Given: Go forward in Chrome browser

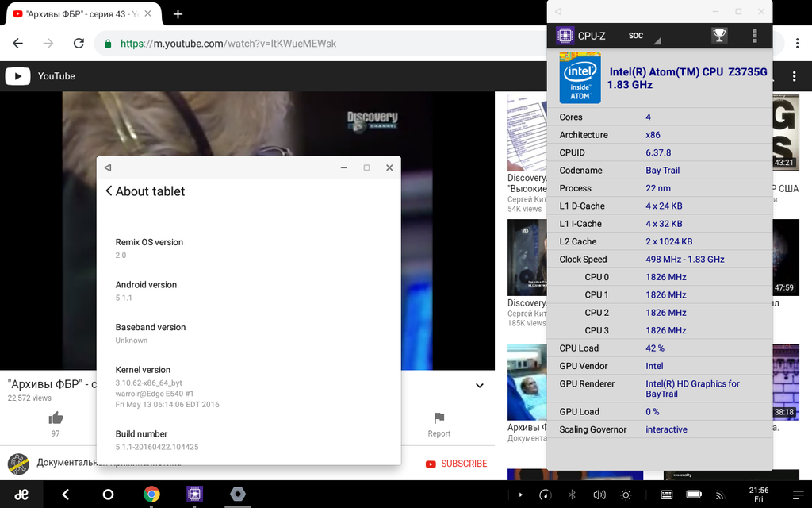Looking at the screenshot, I should point(48,44).
